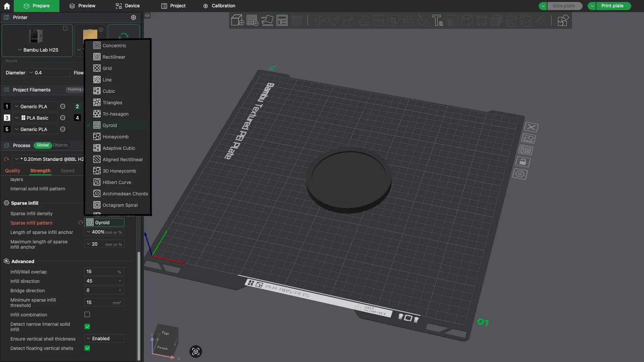Collapse the sidebar with arrows icon
The width and height of the screenshot is (644, 362).
tap(147, 15)
